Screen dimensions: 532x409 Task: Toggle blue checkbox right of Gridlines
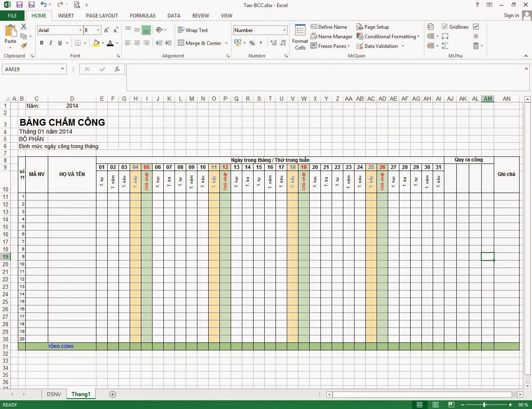[x=476, y=27]
